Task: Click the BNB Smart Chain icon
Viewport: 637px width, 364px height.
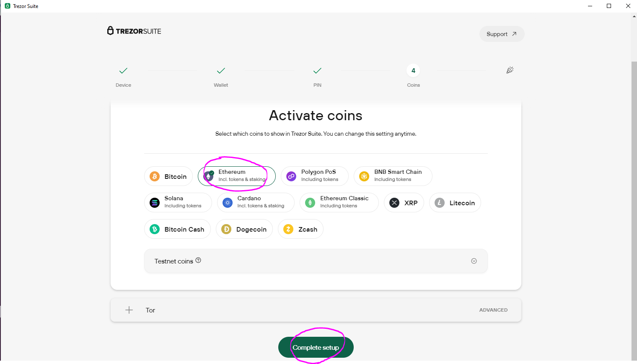Action: click(364, 176)
